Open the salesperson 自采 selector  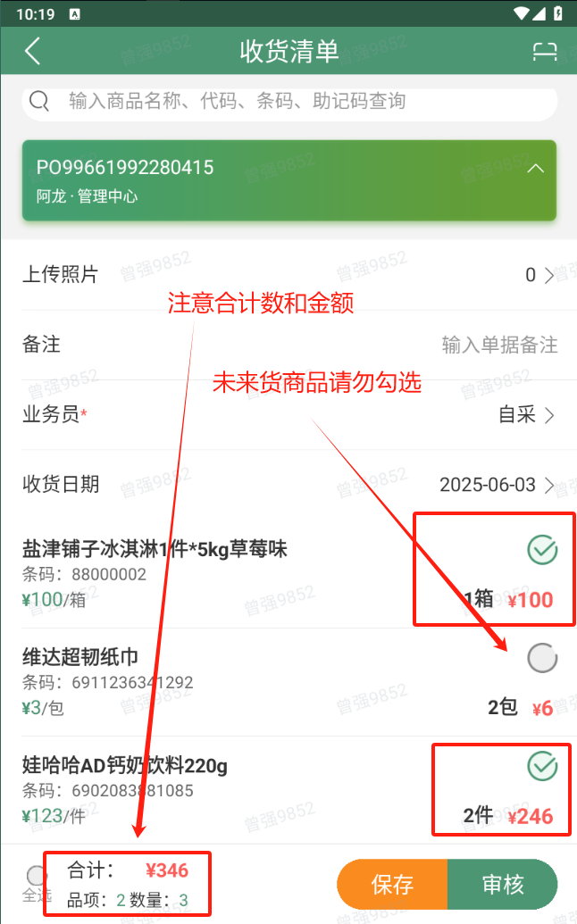[x=526, y=414]
